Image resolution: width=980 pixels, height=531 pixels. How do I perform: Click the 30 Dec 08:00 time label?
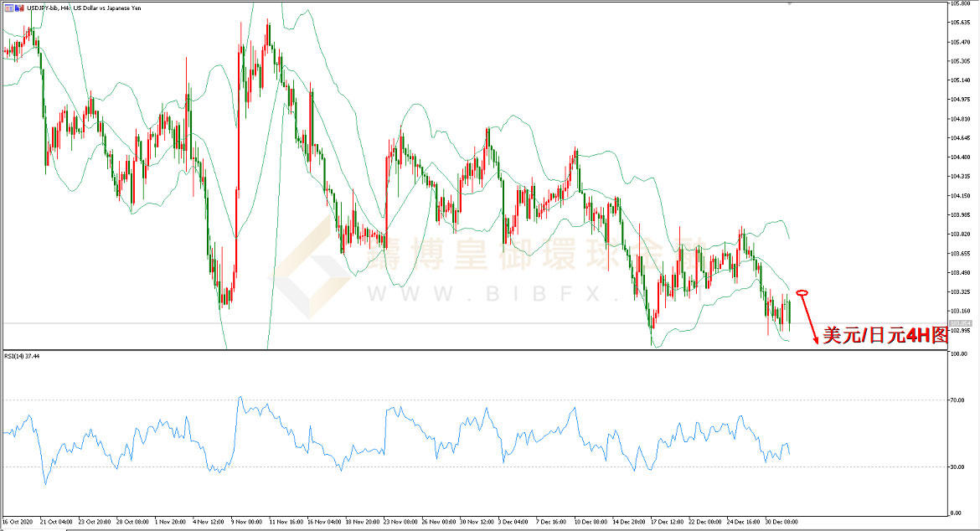click(781, 521)
